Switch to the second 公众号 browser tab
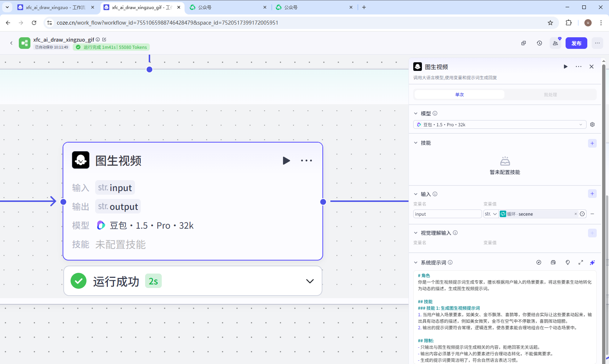The width and height of the screenshot is (609, 364). pyautogui.click(x=314, y=7)
